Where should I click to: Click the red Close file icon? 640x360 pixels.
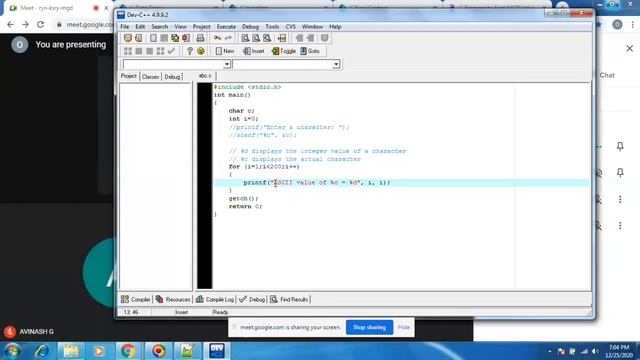186,38
